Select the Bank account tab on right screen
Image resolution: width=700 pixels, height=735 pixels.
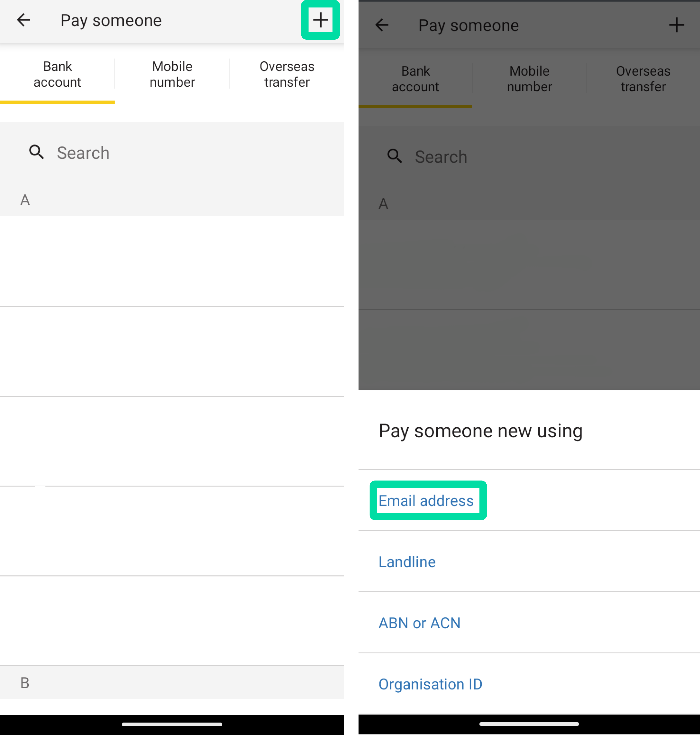(x=415, y=79)
